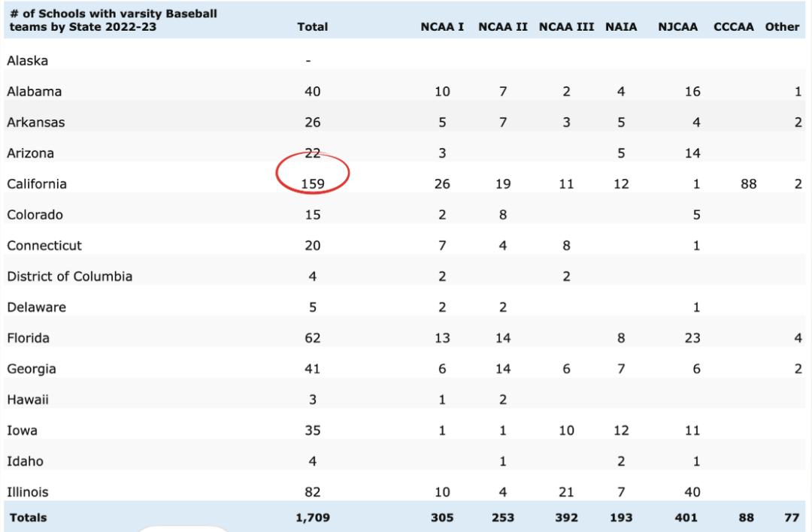Select the Arizona row label
The image size is (812, 532).
tap(30, 153)
